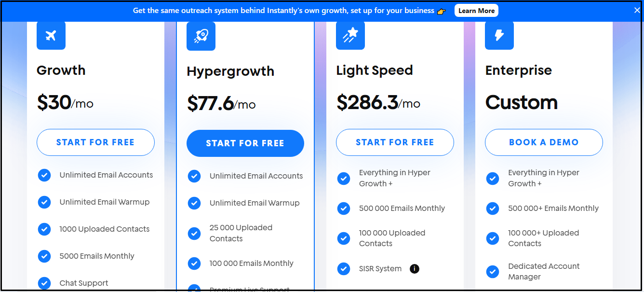This screenshot has height=292, width=644.
Task: Click checkmark beside 1000 Uploaded Contacts
Action: (44, 229)
